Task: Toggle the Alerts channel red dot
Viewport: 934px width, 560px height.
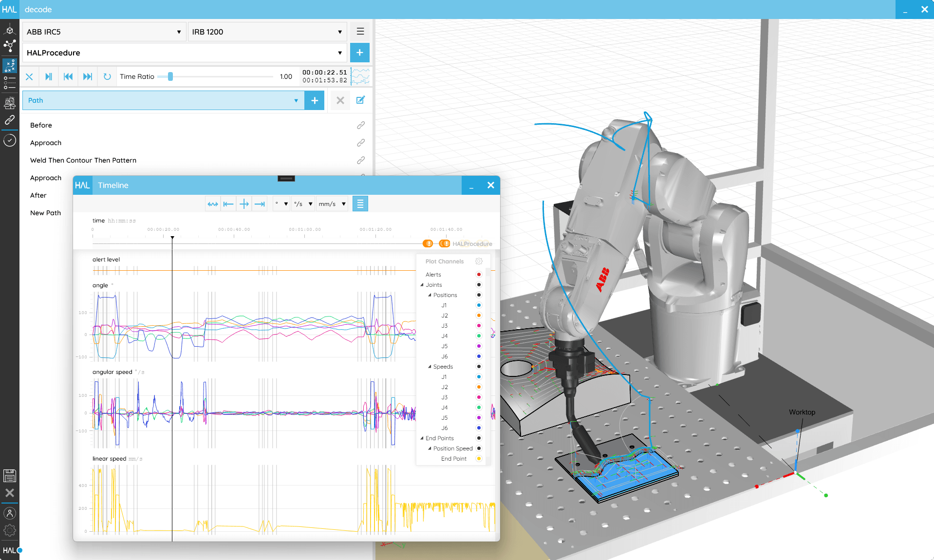Action: (479, 275)
